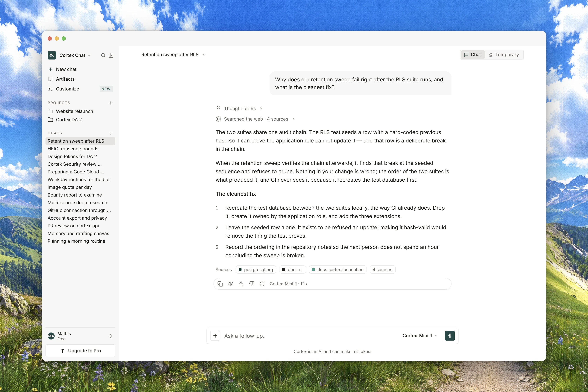Image resolution: width=588 pixels, height=392 pixels.
Task: Click Upgrade to Pro
Action: pyautogui.click(x=80, y=351)
